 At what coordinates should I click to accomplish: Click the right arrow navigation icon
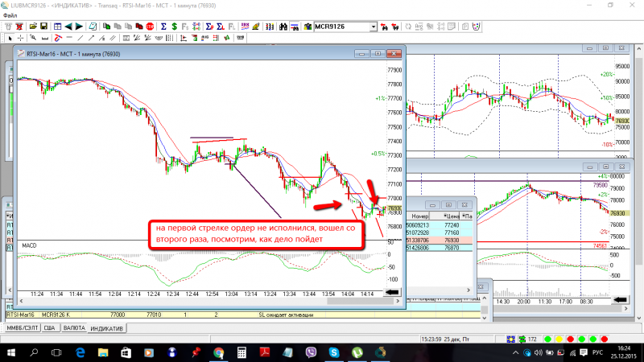click(x=79, y=27)
